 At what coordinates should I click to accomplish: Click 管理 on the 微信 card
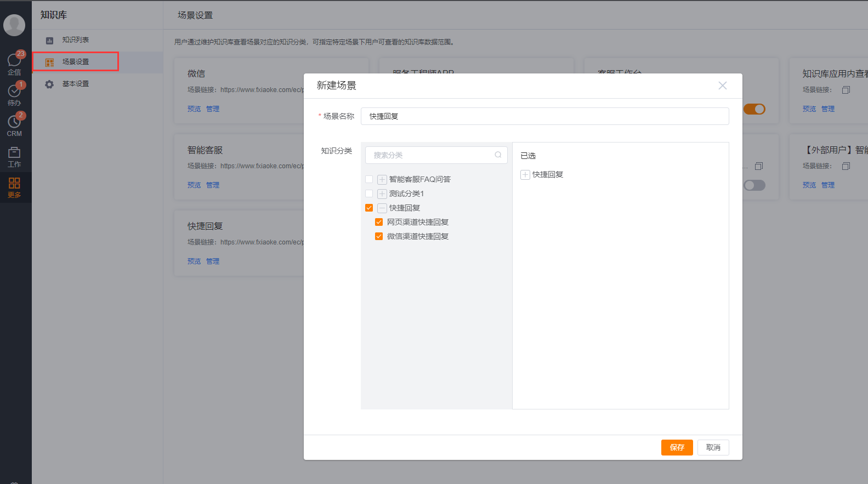pos(213,109)
